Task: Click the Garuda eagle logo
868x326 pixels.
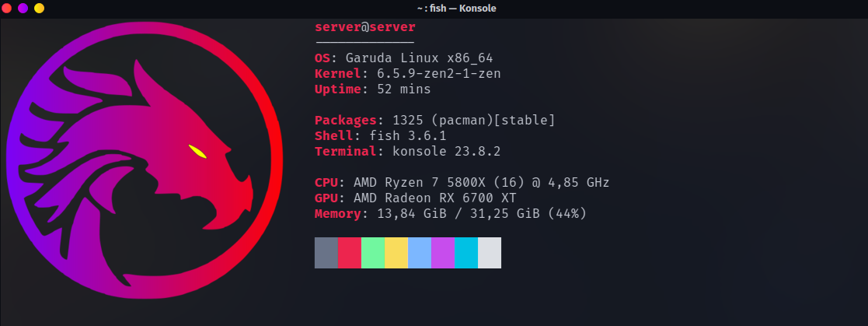Action: (145, 161)
